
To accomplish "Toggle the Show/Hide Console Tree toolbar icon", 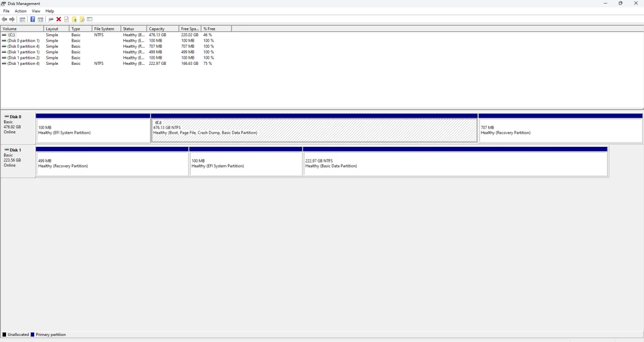I will point(22,19).
